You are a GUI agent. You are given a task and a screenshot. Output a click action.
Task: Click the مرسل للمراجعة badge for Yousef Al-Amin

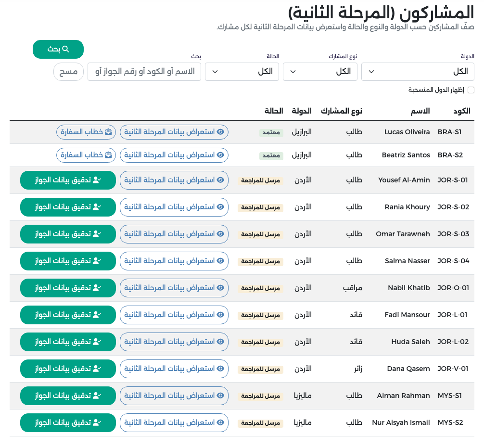(x=260, y=180)
